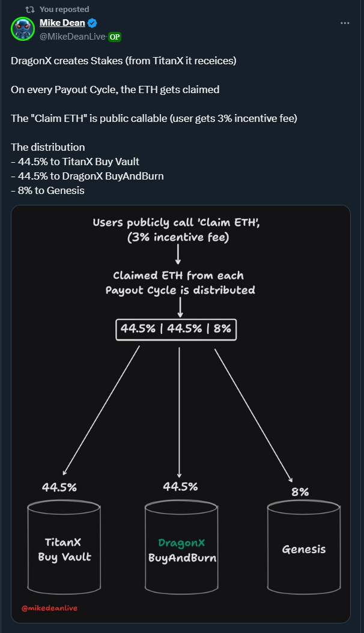
Task: Click the green OP badge
Action: [115, 37]
